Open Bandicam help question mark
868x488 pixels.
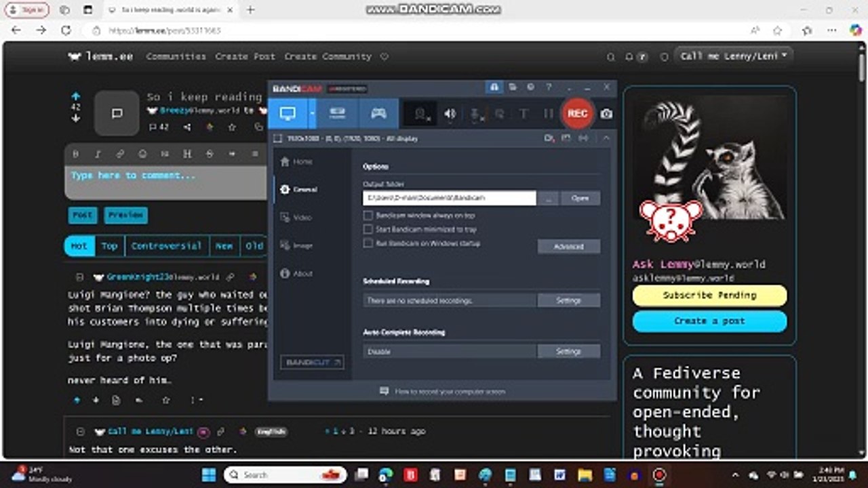point(549,87)
